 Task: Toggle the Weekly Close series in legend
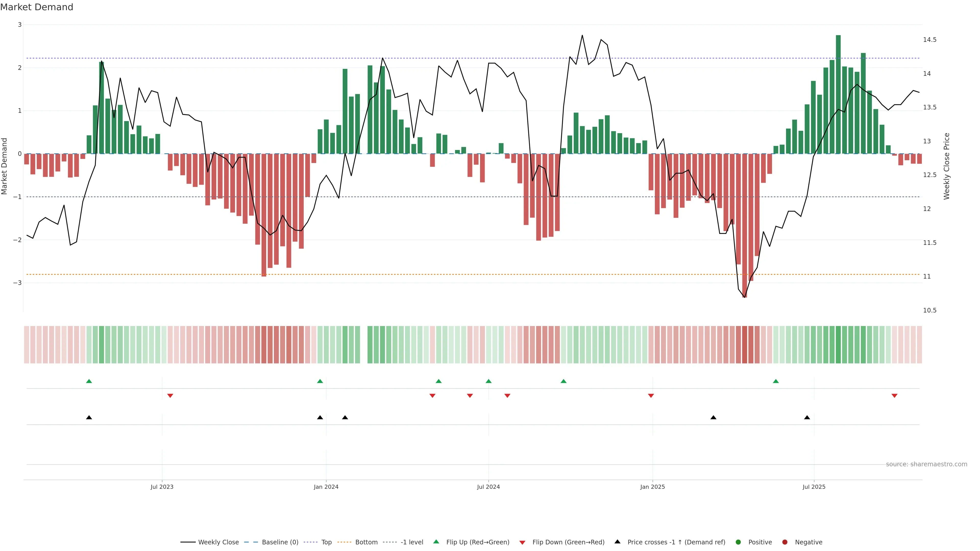(x=218, y=542)
